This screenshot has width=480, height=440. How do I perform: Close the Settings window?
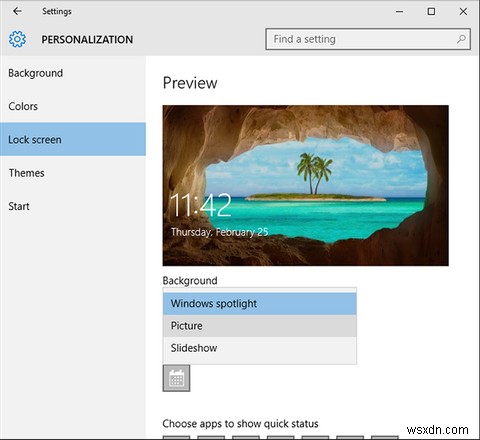463,12
